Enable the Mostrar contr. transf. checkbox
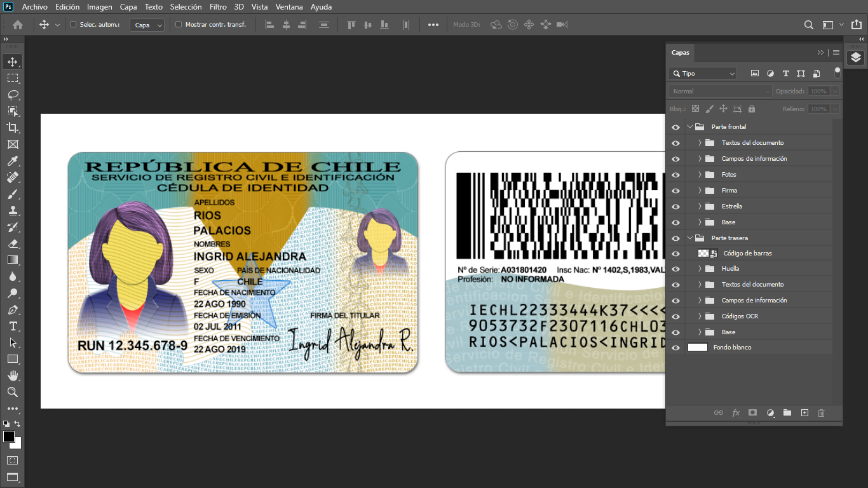868x488 pixels. (x=179, y=25)
